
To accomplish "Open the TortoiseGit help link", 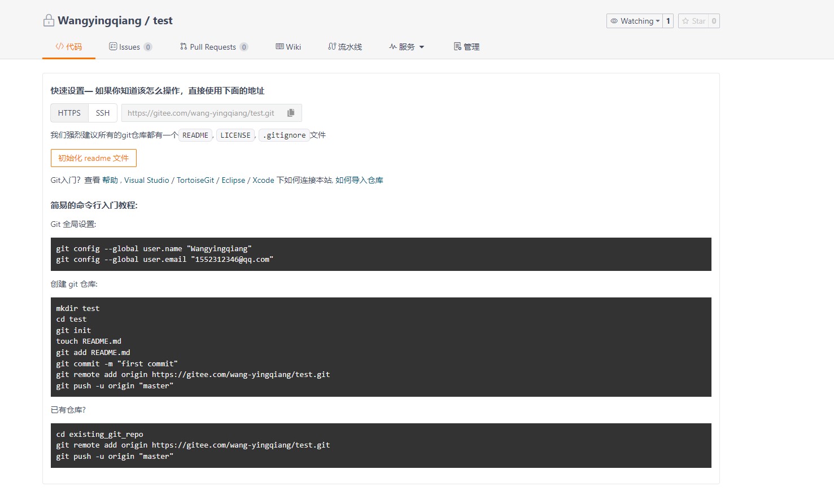I will [x=195, y=180].
